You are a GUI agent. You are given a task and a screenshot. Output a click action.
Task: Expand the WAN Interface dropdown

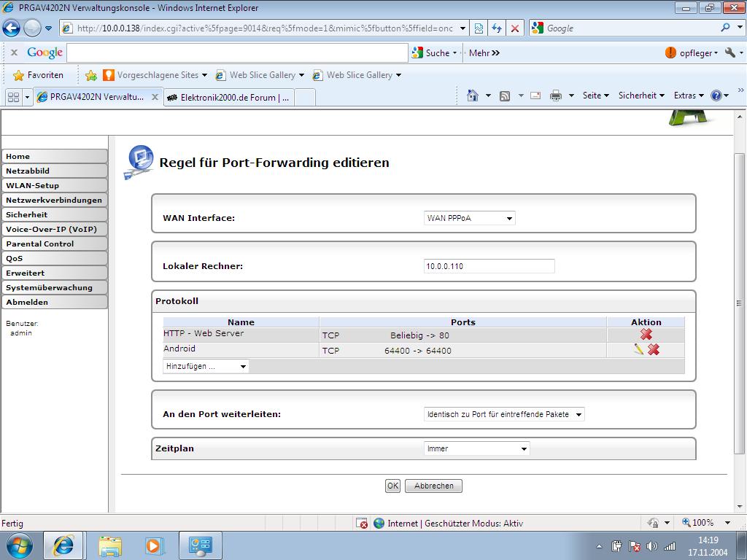point(470,218)
